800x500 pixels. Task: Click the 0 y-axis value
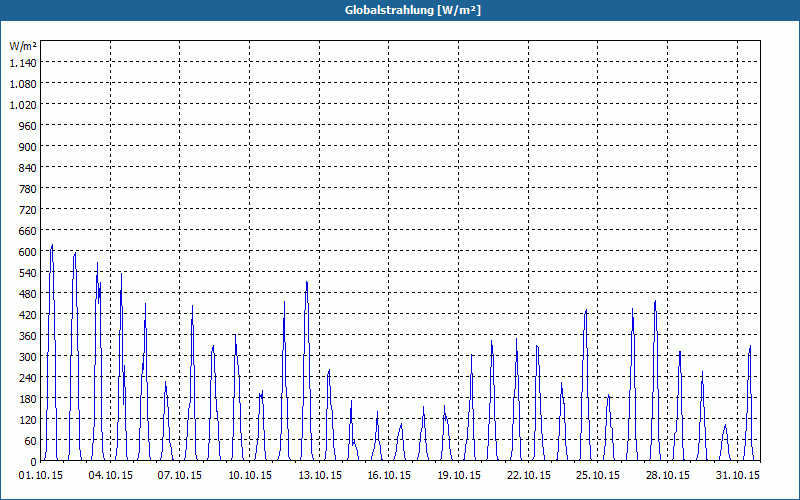(34, 462)
